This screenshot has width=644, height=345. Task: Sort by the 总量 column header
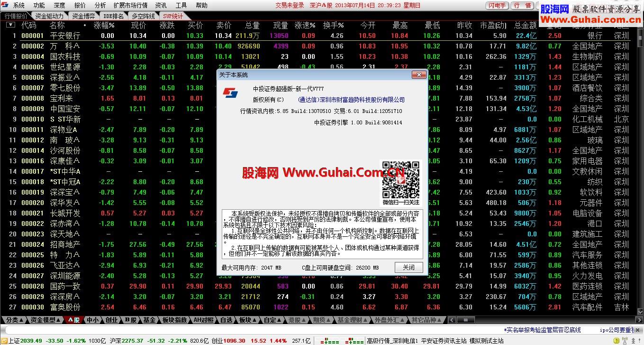point(252,25)
